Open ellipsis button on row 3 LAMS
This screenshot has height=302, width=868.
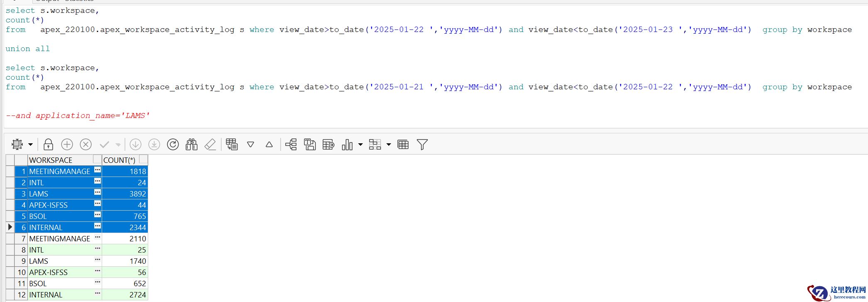click(98, 192)
